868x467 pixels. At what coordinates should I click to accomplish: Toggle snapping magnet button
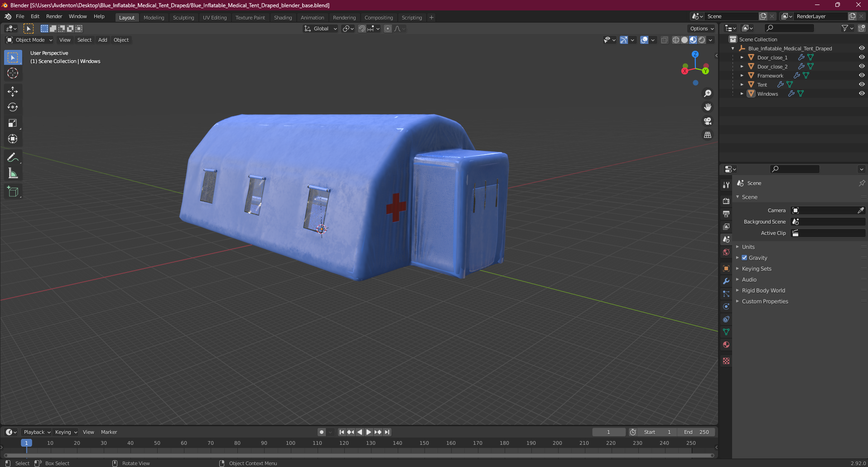(362, 29)
